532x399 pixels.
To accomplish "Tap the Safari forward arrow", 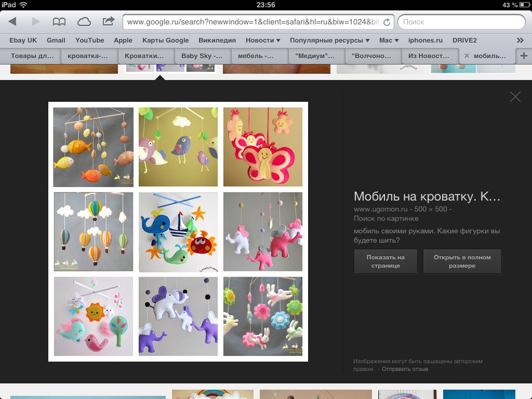I will tap(36, 22).
